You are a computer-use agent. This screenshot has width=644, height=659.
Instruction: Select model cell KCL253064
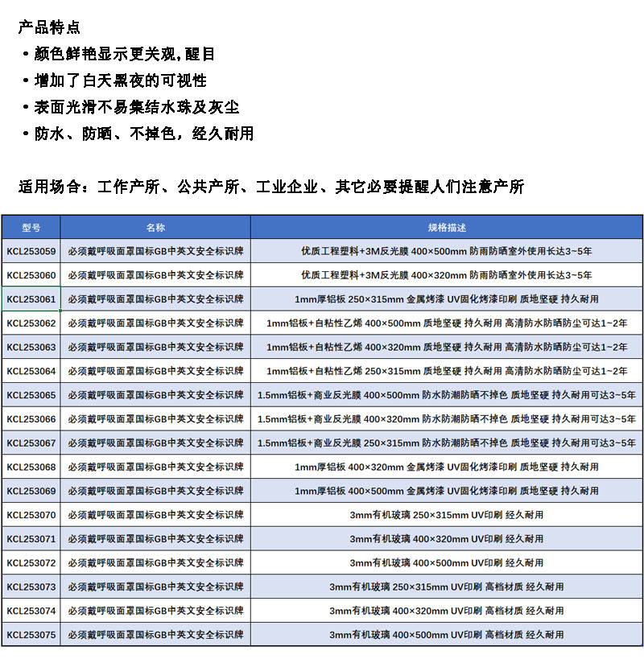point(31,371)
